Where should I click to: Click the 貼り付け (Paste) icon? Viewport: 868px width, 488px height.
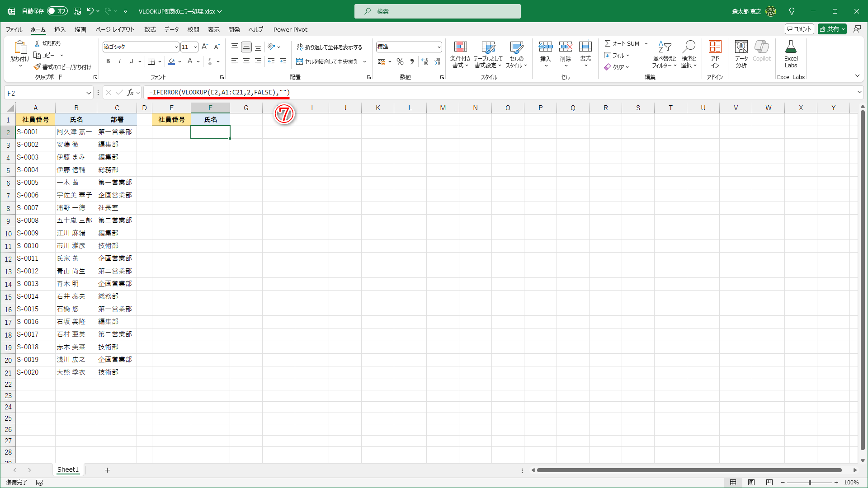point(20,47)
